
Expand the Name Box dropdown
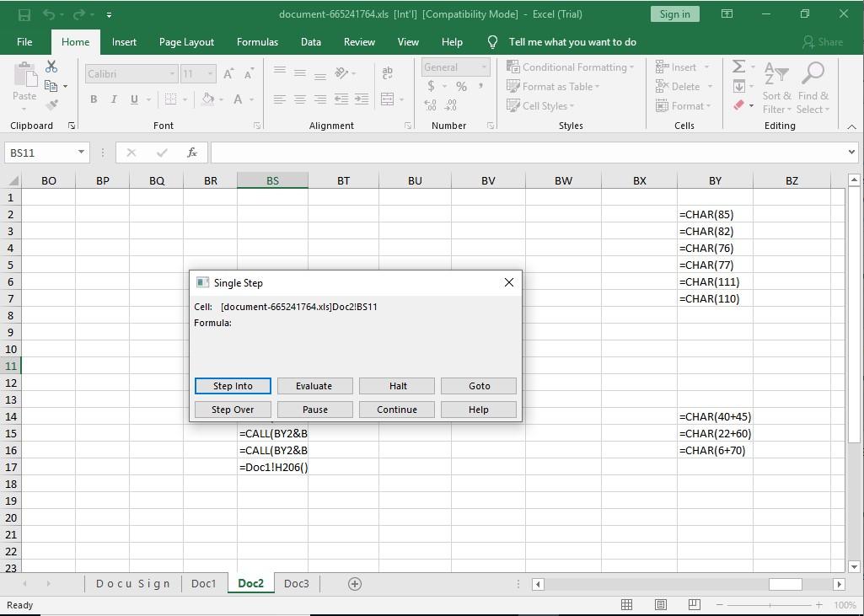coord(82,153)
